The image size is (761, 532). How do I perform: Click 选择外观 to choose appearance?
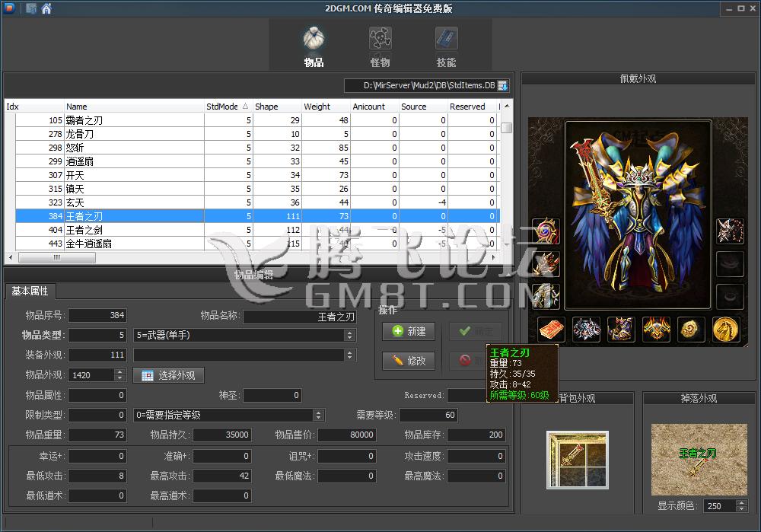pyautogui.click(x=168, y=375)
